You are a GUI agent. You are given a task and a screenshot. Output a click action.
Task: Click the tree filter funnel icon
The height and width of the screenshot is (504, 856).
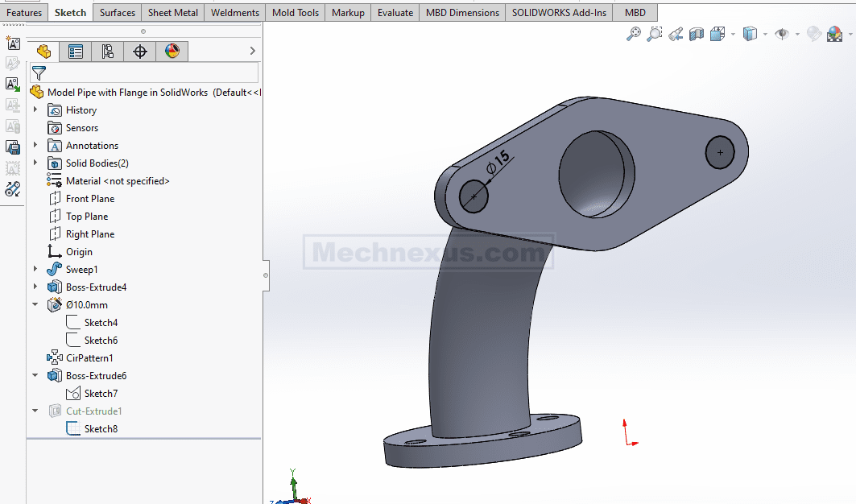(39, 72)
